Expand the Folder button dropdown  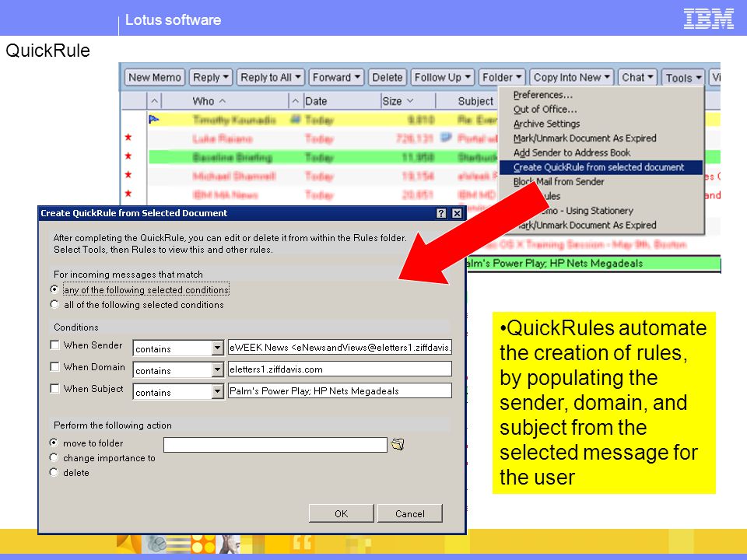(x=518, y=77)
